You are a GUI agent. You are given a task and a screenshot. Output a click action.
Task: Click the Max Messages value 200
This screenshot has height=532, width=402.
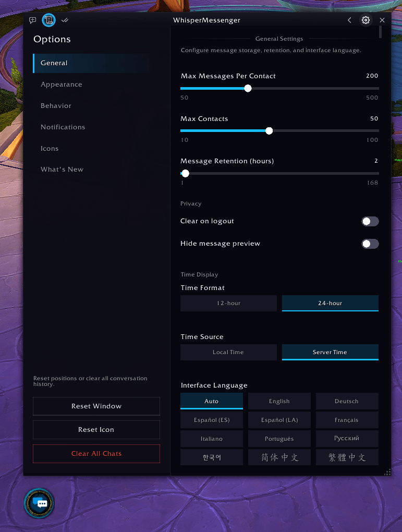pyautogui.click(x=372, y=76)
